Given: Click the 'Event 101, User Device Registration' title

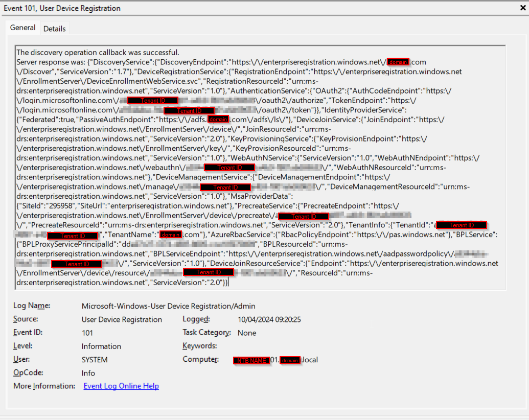Looking at the screenshot, I should point(62,8).
